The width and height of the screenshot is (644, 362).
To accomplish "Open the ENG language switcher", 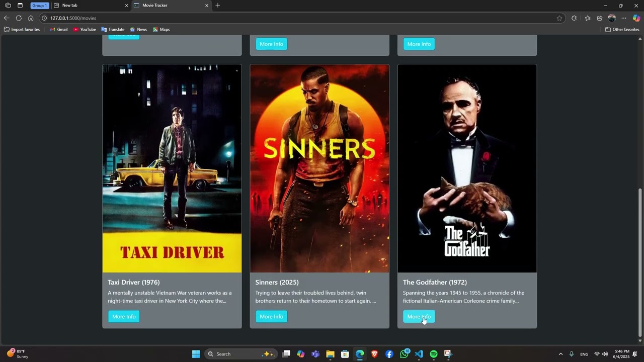I will [584, 354].
